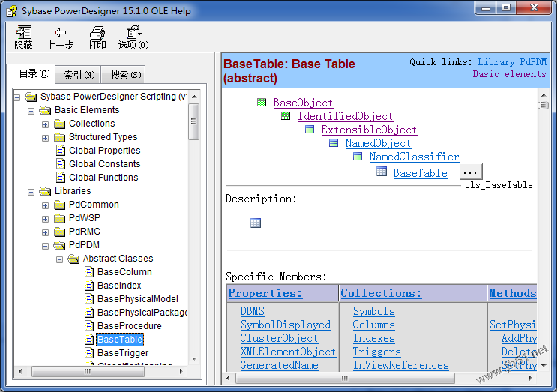Screen dimensions: 557x392
Task: Open the Library PdPDM quick link
Action: (512, 62)
